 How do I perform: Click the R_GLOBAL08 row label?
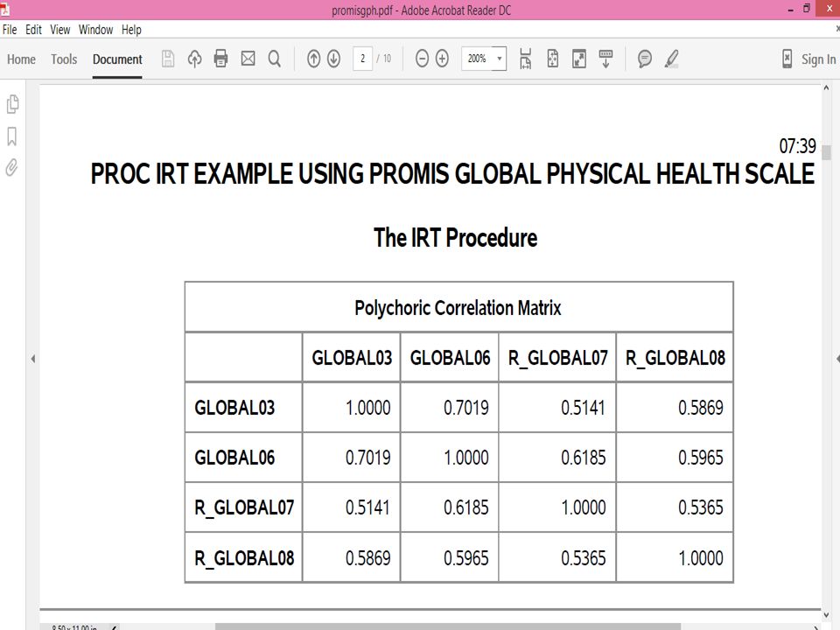pos(244,557)
